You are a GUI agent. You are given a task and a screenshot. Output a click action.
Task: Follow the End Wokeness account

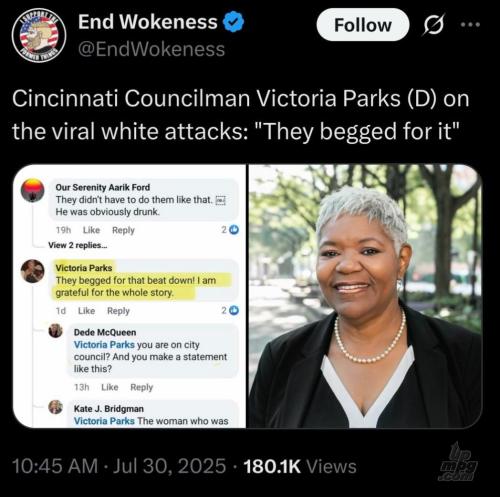(x=363, y=25)
